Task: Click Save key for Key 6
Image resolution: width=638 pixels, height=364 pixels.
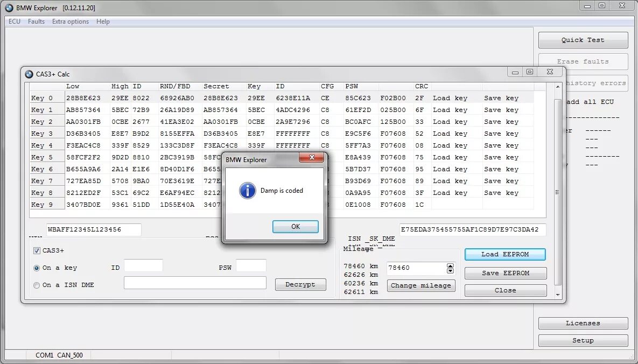Action: 501,169
